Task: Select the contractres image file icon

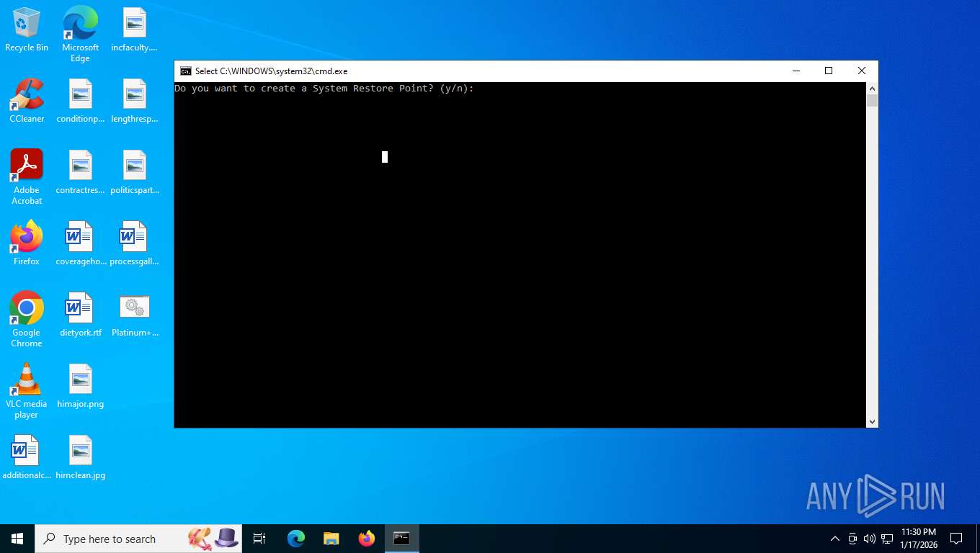Action: 80,172
